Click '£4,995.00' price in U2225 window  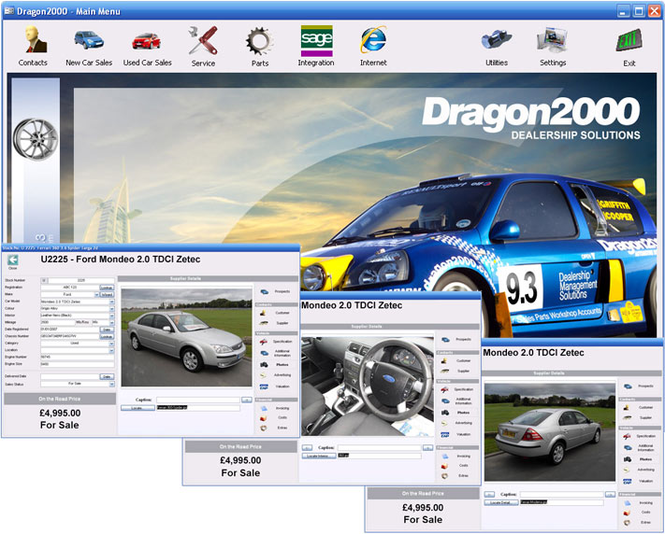tap(60, 413)
